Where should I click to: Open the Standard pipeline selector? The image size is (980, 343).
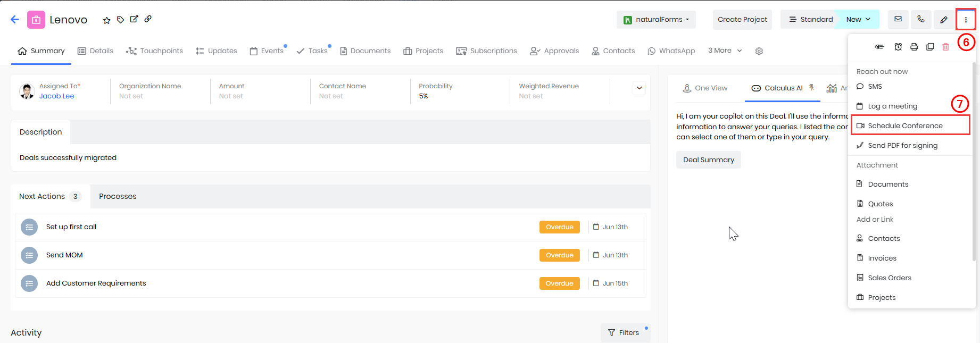coord(811,19)
